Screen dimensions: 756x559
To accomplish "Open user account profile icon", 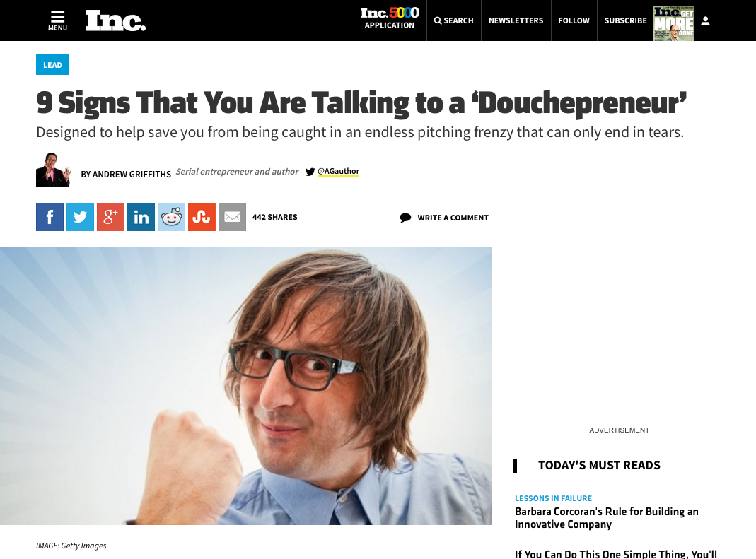I will [705, 20].
